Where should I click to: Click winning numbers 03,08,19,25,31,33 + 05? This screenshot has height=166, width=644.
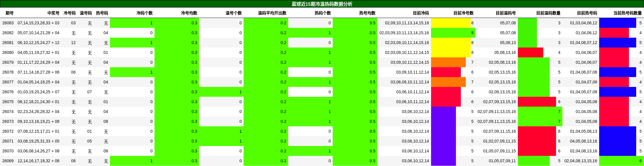[38, 141]
